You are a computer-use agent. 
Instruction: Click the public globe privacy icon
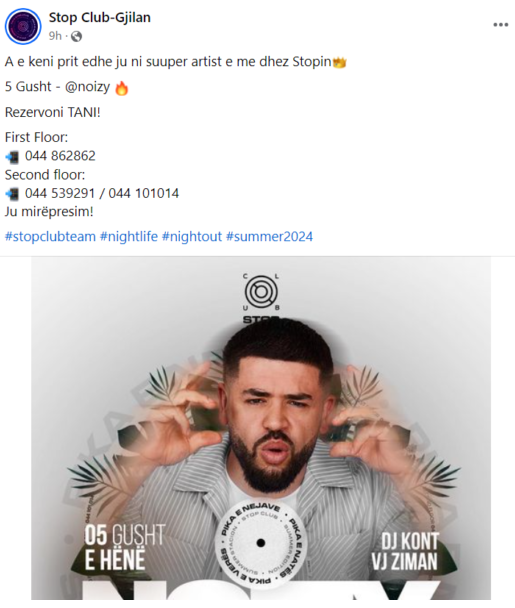[76, 36]
